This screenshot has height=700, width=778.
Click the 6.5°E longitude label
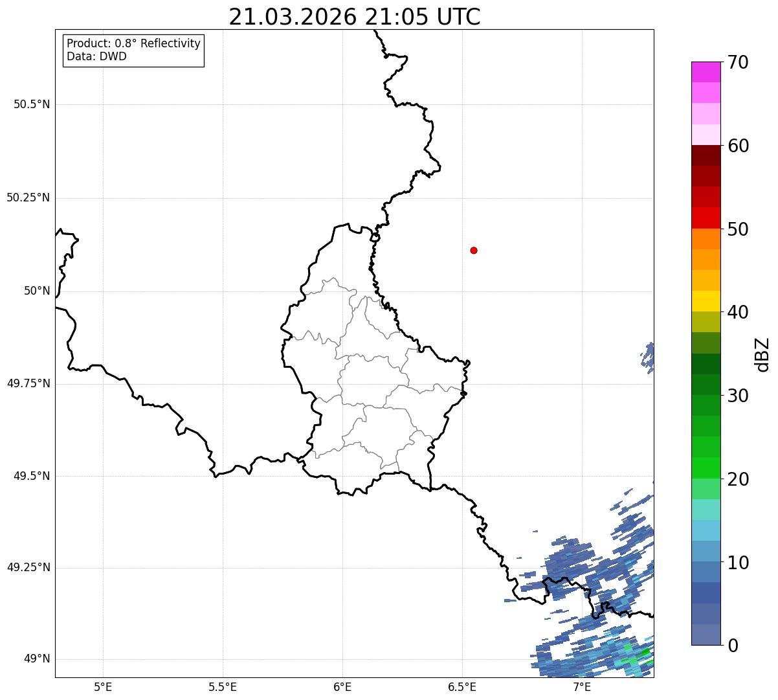tap(462, 686)
